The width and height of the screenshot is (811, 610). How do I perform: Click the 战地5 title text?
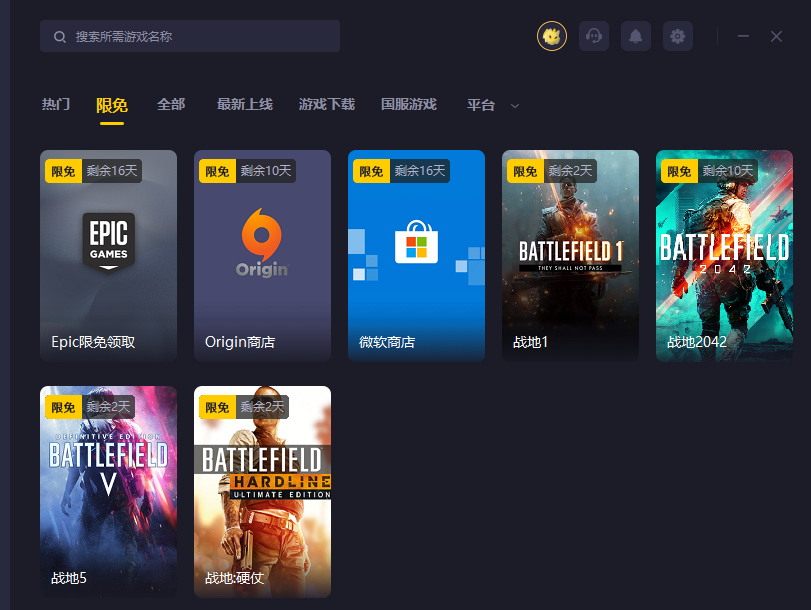[x=69, y=578]
